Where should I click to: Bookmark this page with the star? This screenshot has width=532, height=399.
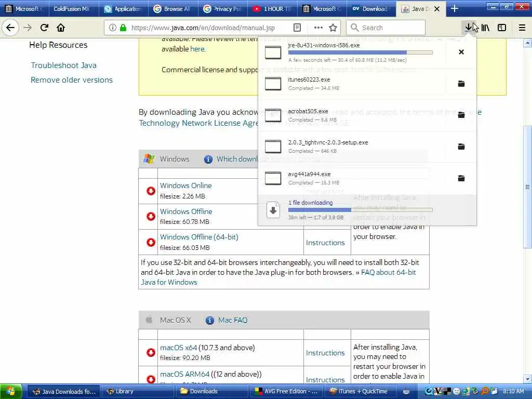(333, 28)
